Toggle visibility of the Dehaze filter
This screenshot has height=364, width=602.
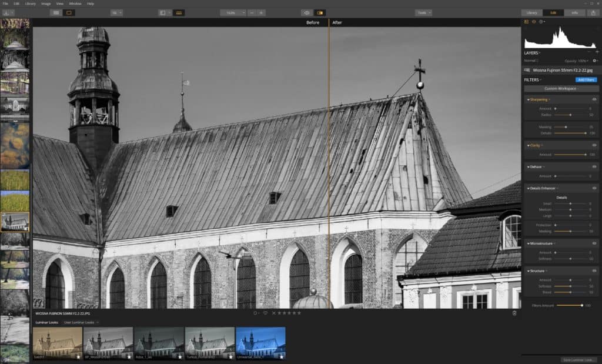(594, 166)
